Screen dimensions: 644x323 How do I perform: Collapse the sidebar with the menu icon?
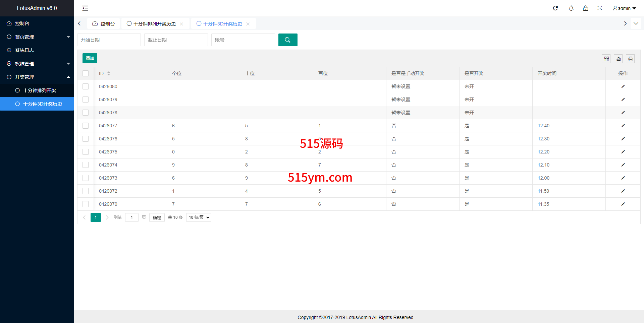[x=85, y=8]
